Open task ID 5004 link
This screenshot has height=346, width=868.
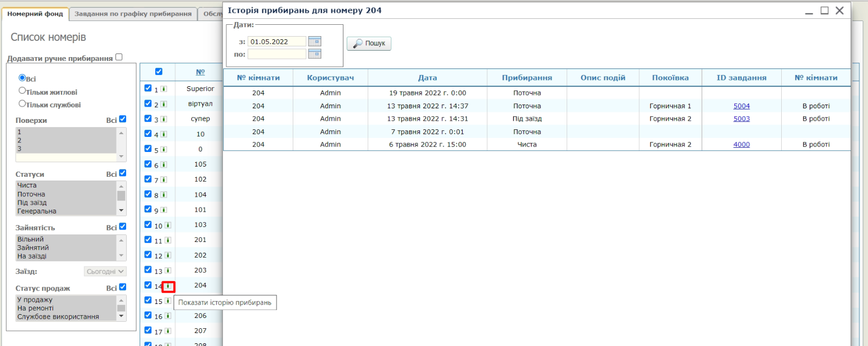pyautogui.click(x=741, y=106)
